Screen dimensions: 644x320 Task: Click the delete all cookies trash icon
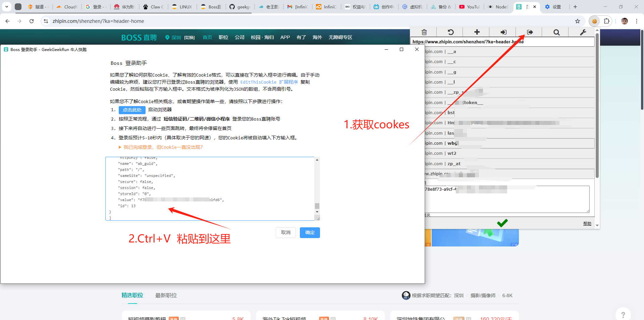tap(424, 32)
